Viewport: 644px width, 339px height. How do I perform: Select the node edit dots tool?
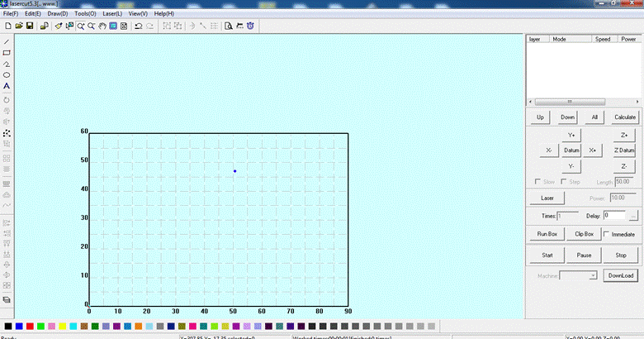coord(7,133)
